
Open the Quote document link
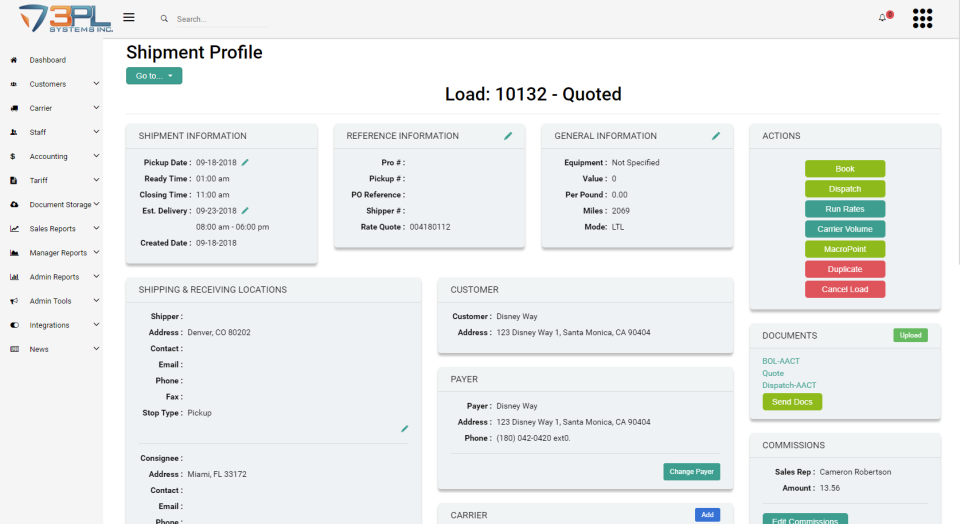click(x=773, y=373)
